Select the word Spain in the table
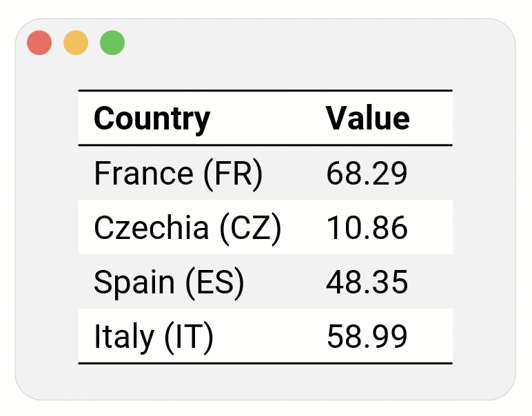 (134, 282)
